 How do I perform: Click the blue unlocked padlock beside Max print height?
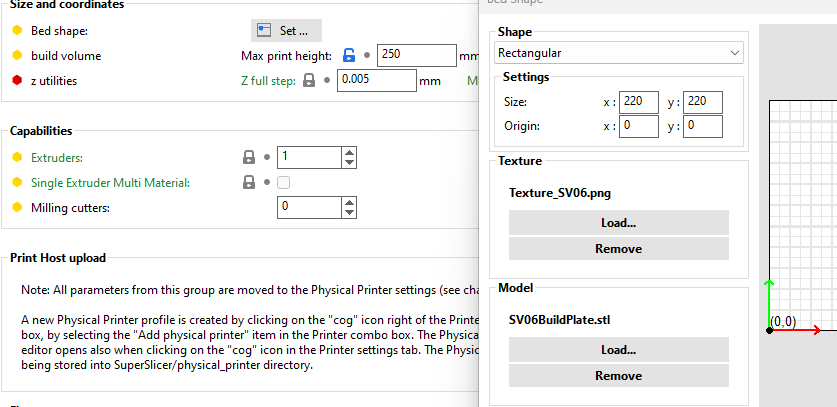[x=349, y=56]
